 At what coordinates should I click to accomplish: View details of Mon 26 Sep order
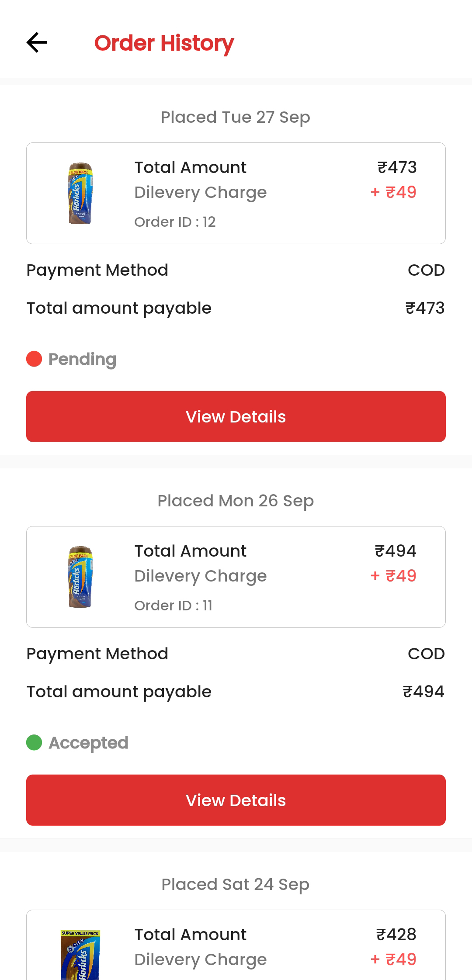point(236,800)
